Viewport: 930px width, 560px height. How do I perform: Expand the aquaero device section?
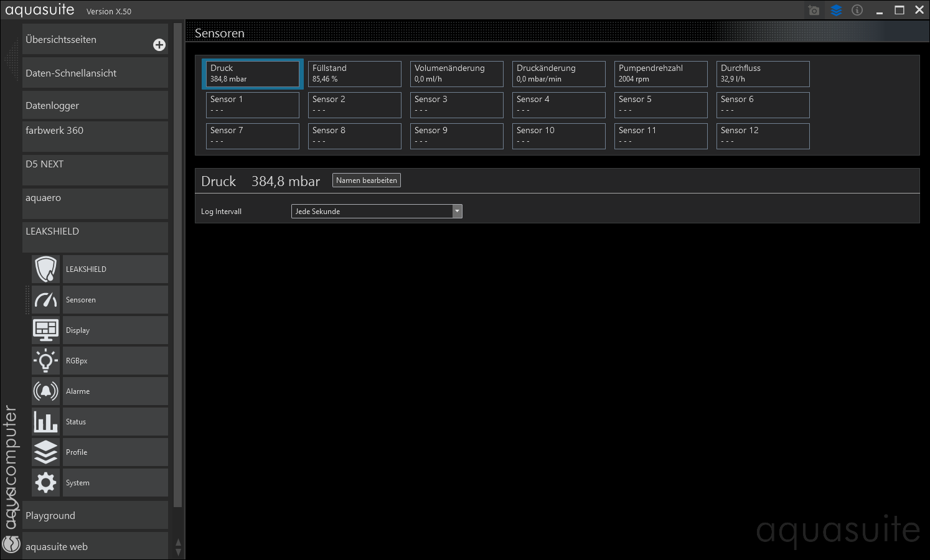[95, 203]
